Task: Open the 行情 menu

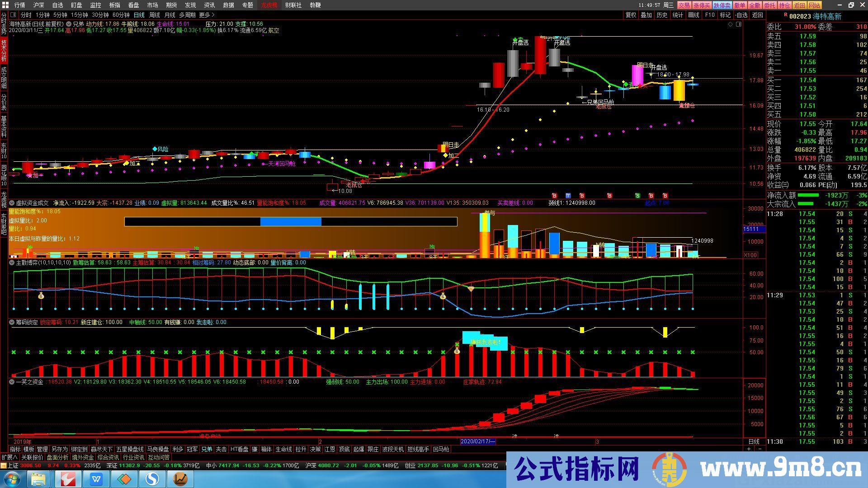Action: [x=19, y=5]
